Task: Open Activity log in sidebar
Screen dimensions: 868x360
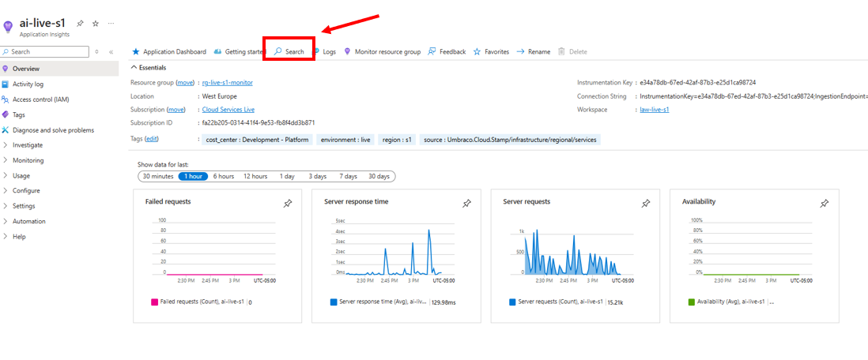Action: click(x=28, y=84)
